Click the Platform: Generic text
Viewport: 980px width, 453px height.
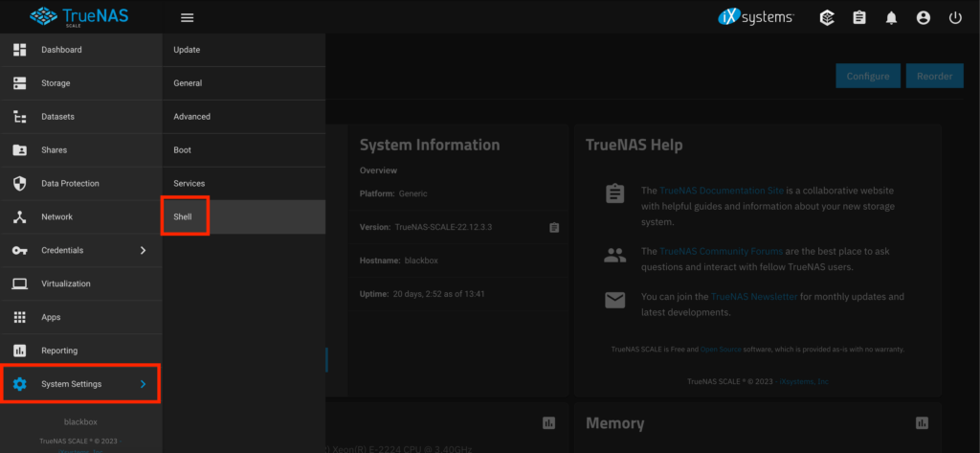click(x=393, y=193)
